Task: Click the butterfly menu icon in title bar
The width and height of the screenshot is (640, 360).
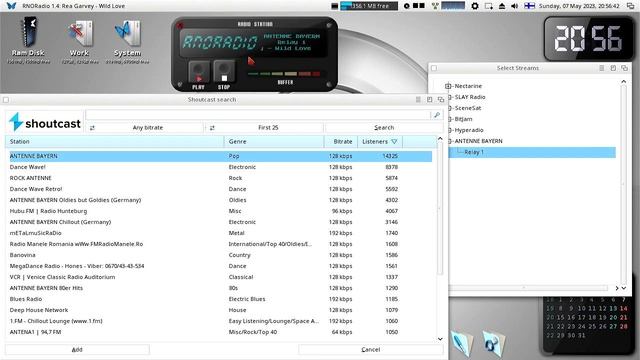Action: pyautogui.click(x=11, y=6)
